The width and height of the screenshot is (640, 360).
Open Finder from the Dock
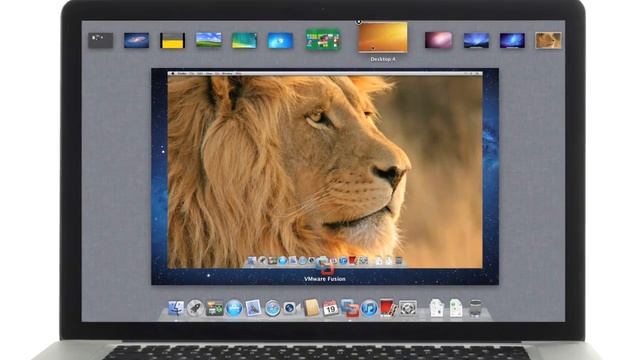tap(176, 308)
